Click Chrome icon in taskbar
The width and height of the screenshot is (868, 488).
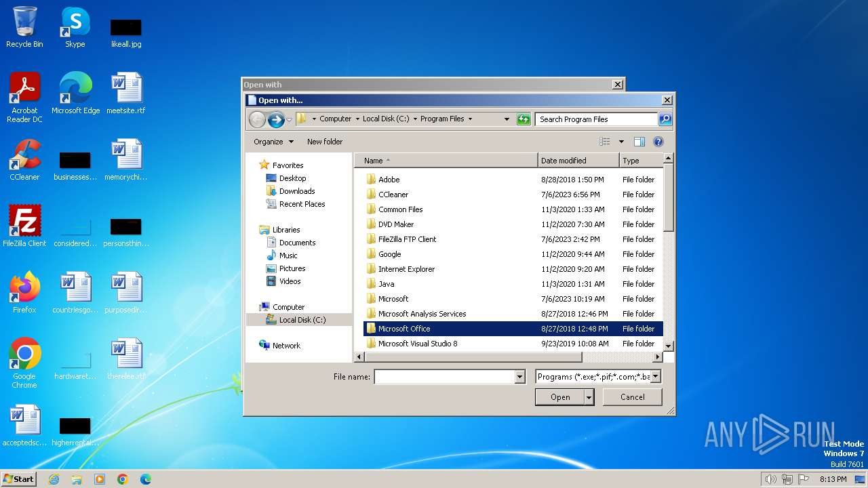pos(123,479)
